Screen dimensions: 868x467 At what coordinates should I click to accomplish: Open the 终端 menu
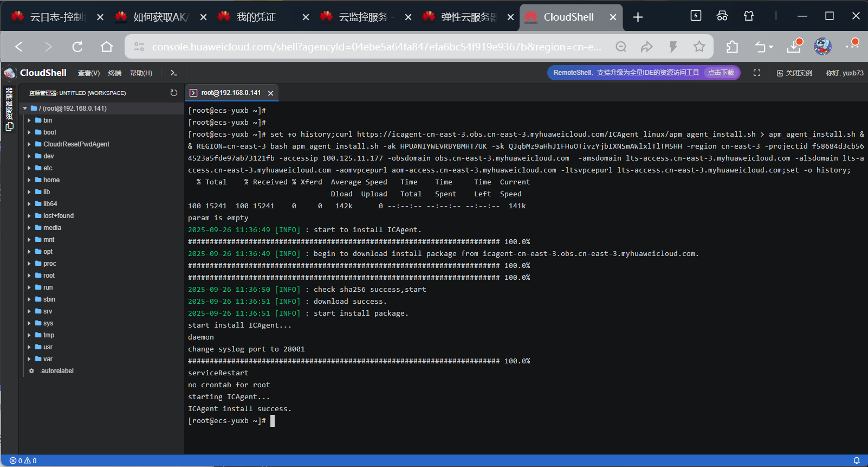point(115,73)
